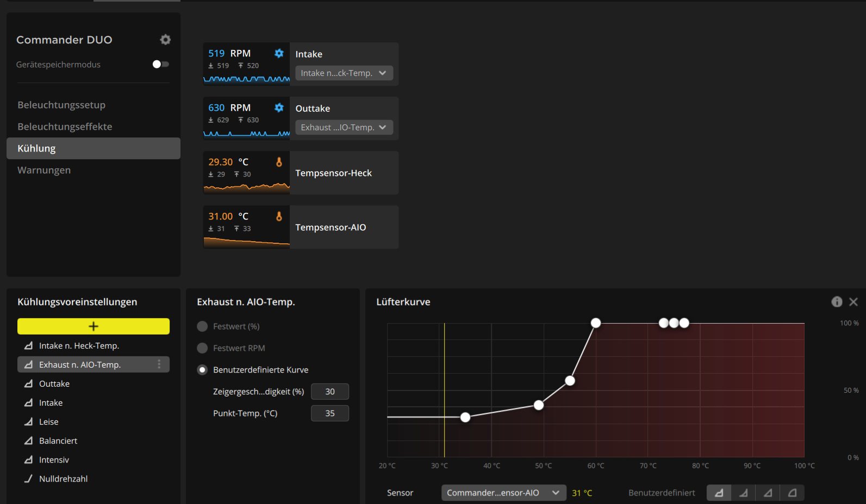The width and height of the screenshot is (866, 504).
Task: Click Tempsensor-Heck thermometer icon
Action: 279,162
